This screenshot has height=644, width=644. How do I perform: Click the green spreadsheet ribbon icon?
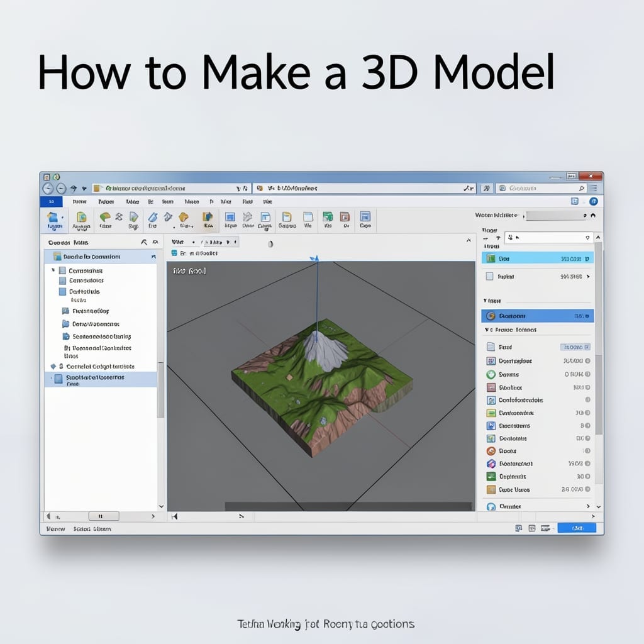328,217
